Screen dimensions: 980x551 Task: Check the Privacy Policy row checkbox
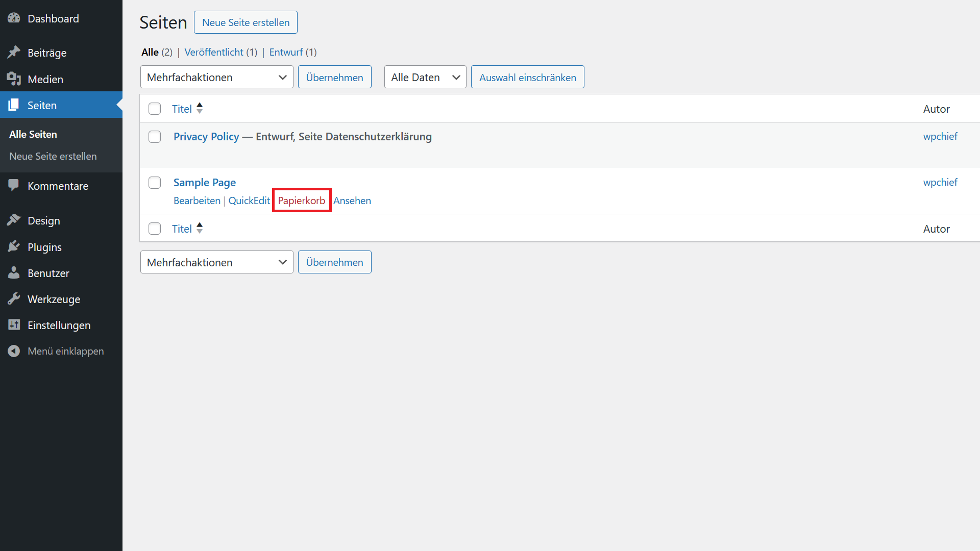(x=155, y=137)
